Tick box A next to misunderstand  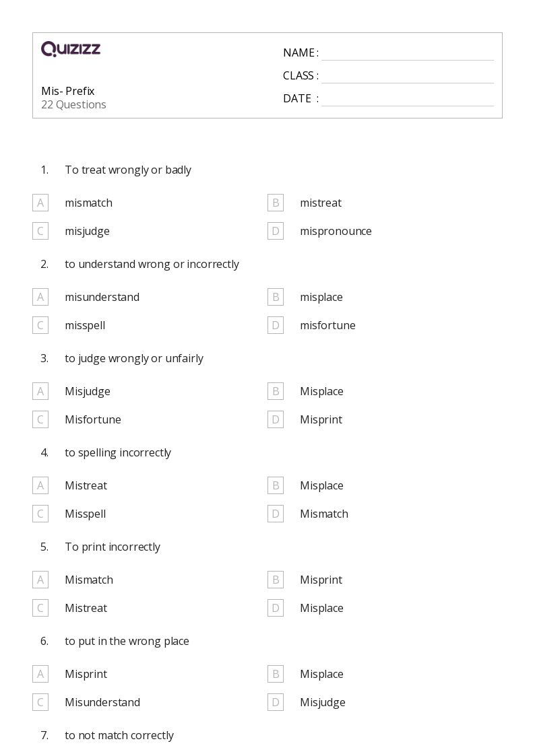(40, 296)
